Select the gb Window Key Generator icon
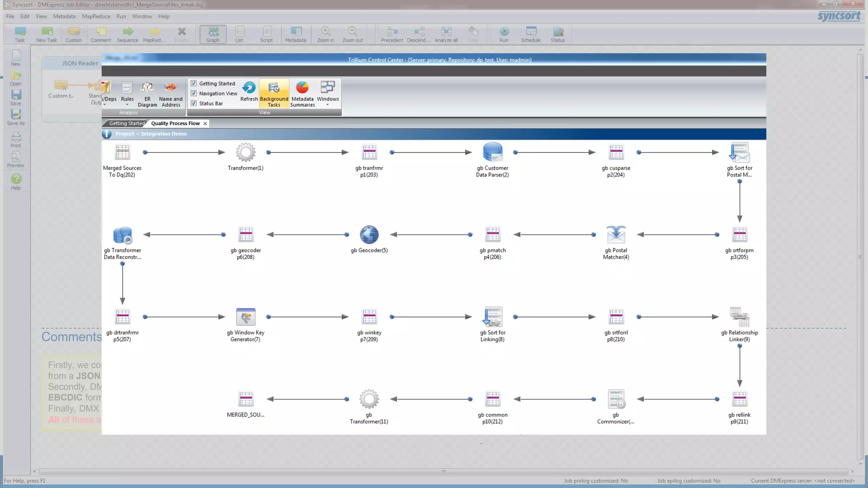 point(245,317)
